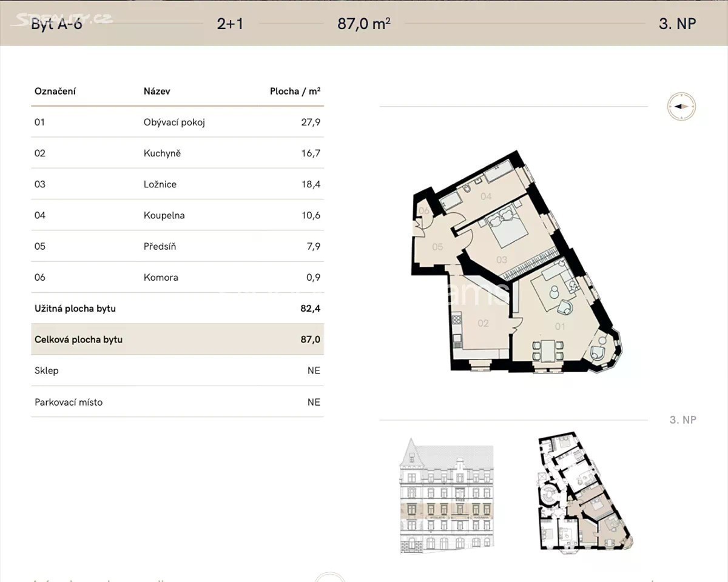Click the Sklep row in the table
Viewport: 728px width, 582px height.
(x=177, y=370)
